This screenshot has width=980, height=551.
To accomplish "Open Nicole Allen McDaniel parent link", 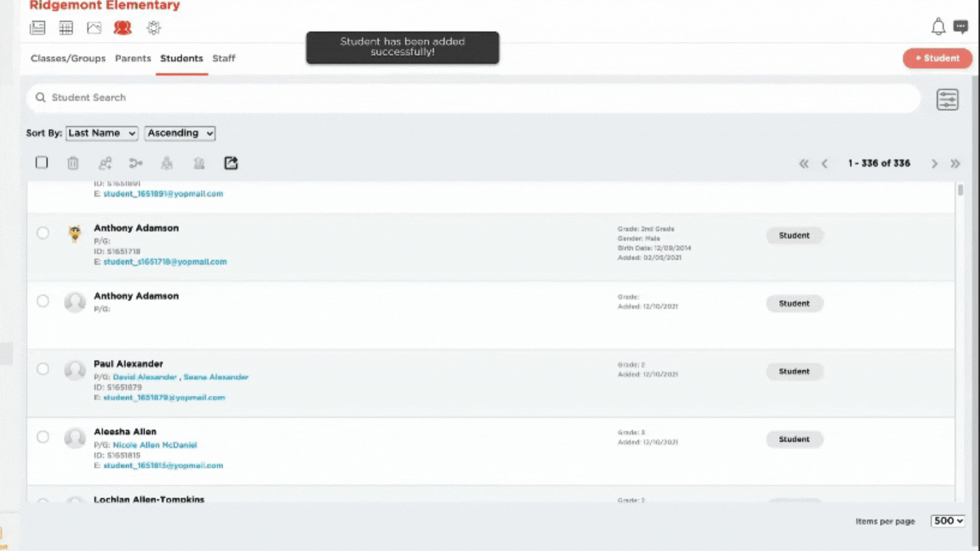I will (154, 445).
